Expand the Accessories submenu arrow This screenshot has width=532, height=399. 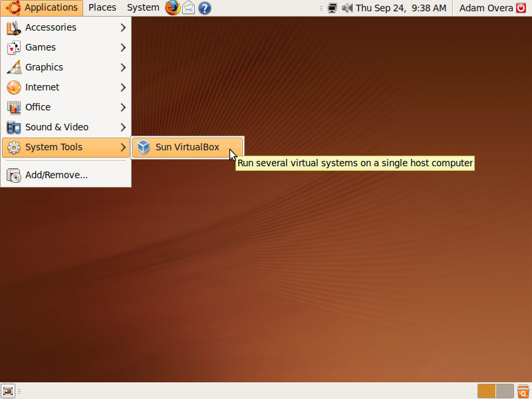tap(123, 27)
